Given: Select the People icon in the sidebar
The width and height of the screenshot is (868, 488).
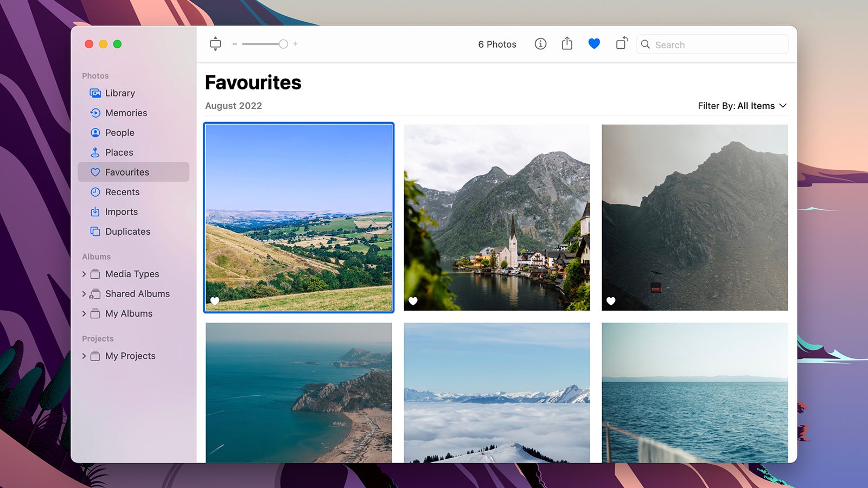Looking at the screenshot, I should 95,132.
